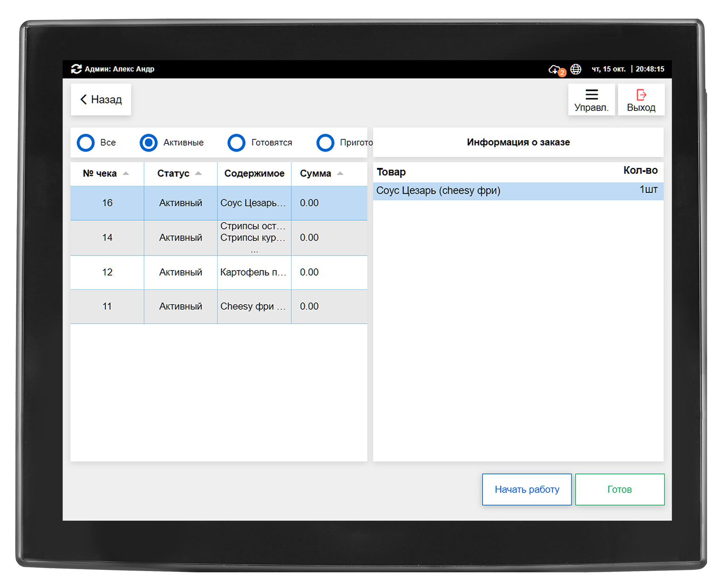Select order row number 11
This screenshot has width=724, height=588.
[219, 307]
